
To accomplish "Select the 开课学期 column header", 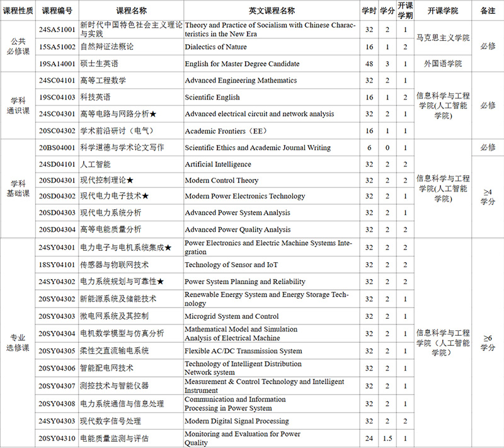I will (405, 10).
